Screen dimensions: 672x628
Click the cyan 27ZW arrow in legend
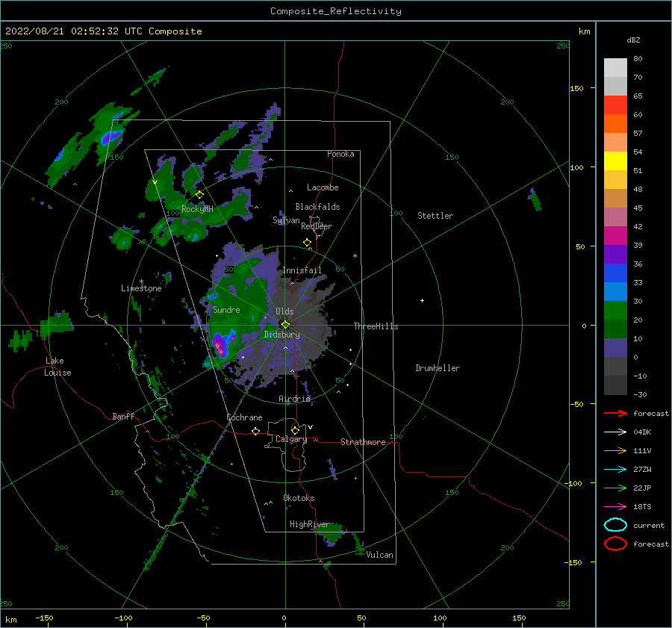coord(615,470)
